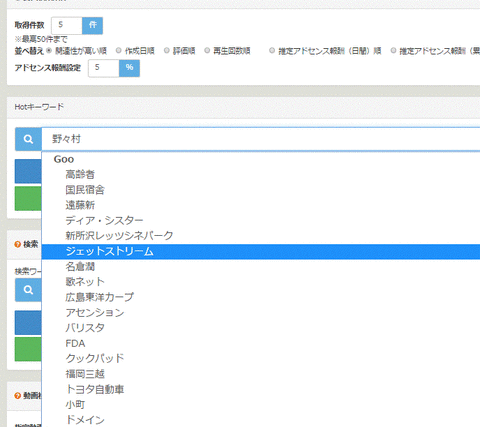Choose 新所沢レッツシネパーク from the list

tap(261, 236)
